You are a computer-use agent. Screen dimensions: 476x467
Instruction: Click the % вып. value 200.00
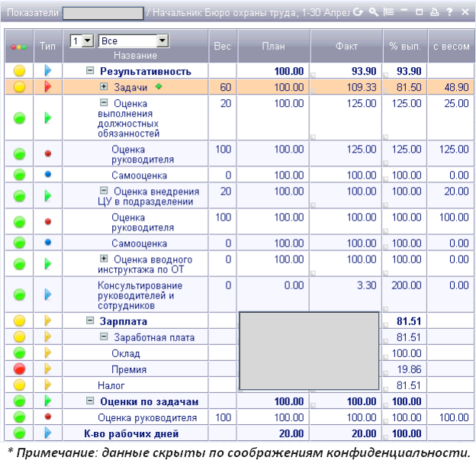point(406,285)
